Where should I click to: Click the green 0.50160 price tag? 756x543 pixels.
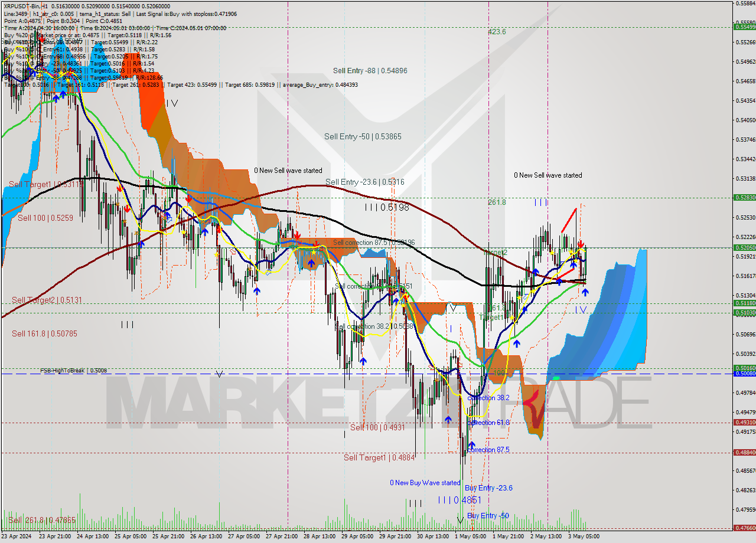click(x=744, y=368)
